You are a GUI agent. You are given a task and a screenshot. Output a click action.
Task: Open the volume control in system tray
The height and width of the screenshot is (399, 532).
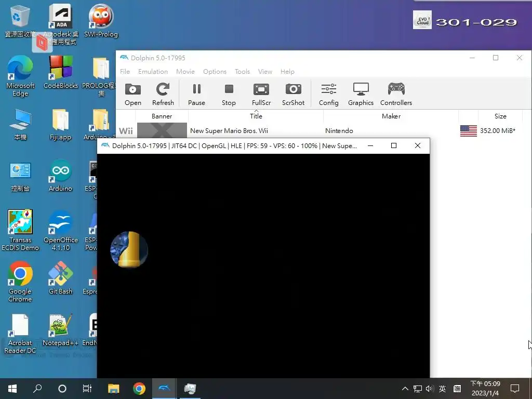click(430, 389)
